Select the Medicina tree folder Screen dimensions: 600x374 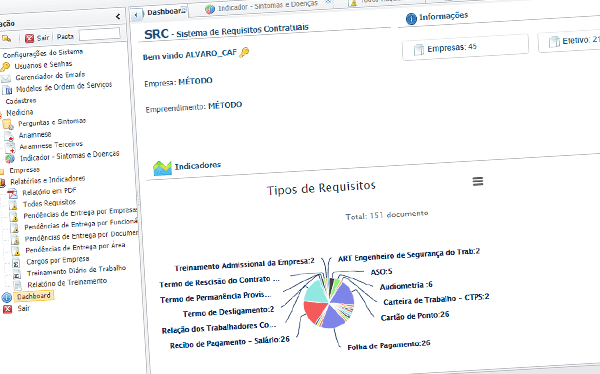[20, 113]
